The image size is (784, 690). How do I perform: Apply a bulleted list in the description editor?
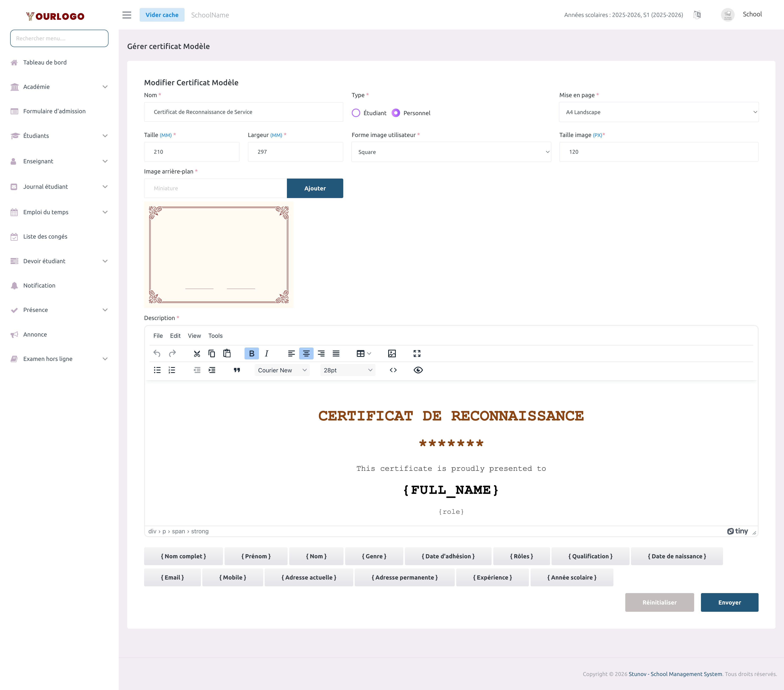(x=157, y=370)
